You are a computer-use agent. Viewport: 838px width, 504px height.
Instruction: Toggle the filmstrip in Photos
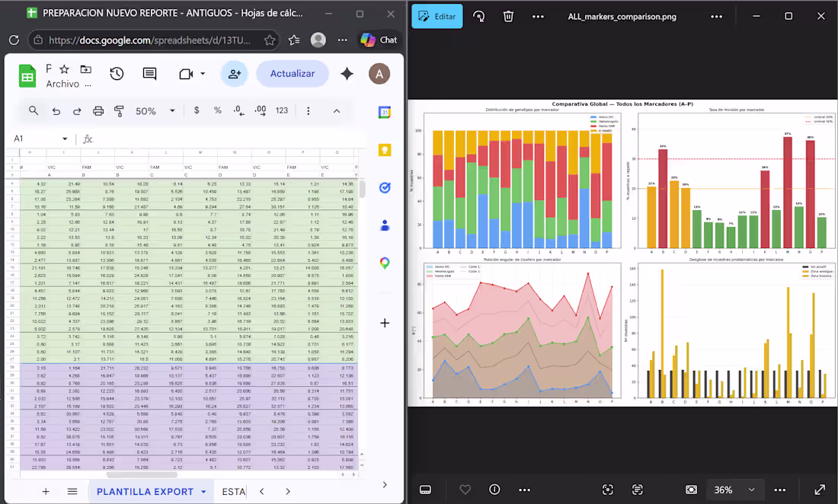[425, 490]
